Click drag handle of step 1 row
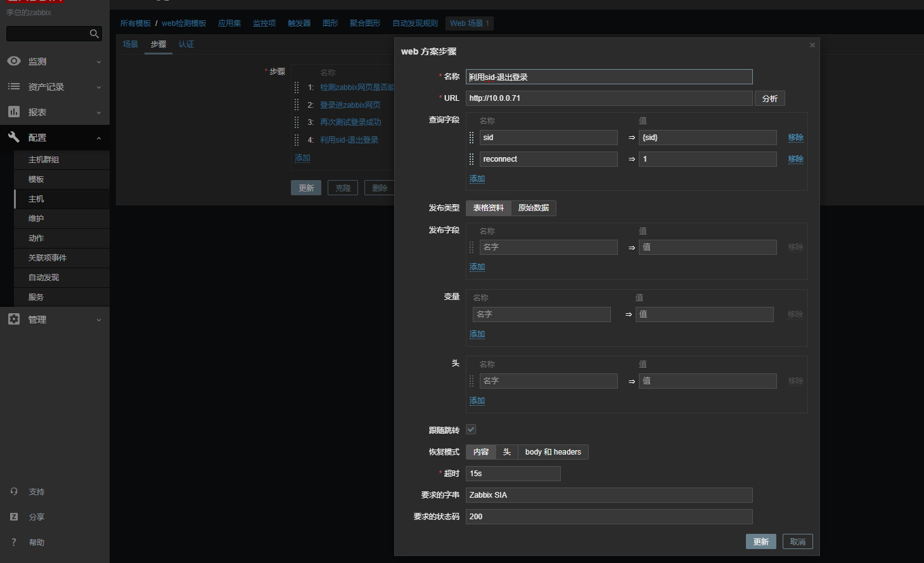Screen dimensions: 924x563 pyautogui.click(x=297, y=87)
